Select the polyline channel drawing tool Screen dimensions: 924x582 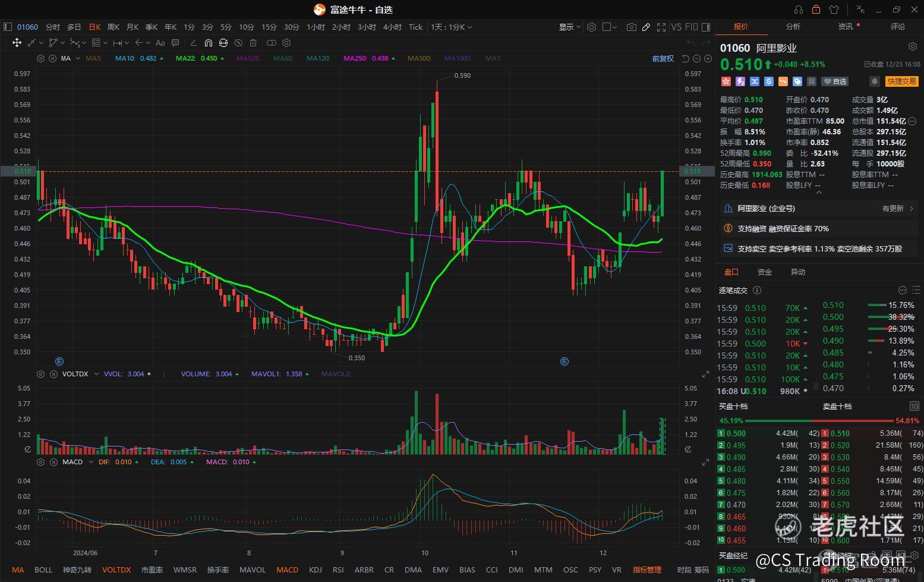tap(53, 43)
